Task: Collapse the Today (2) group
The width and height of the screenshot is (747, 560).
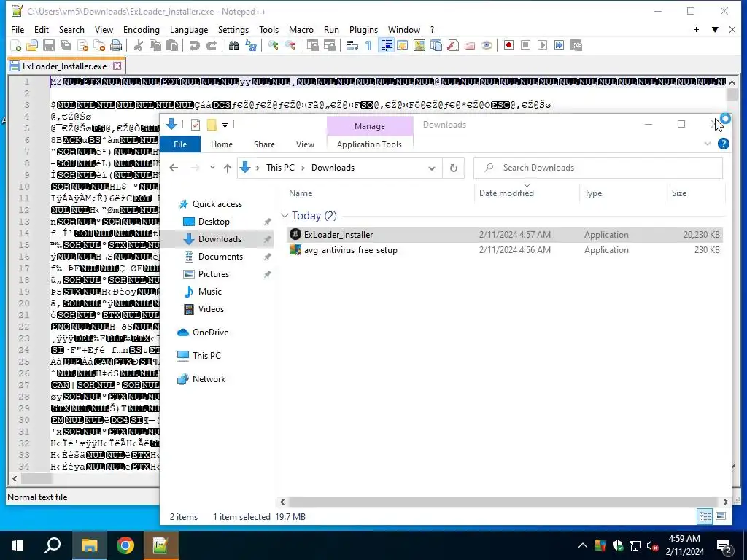Action: (x=285, y=216)
